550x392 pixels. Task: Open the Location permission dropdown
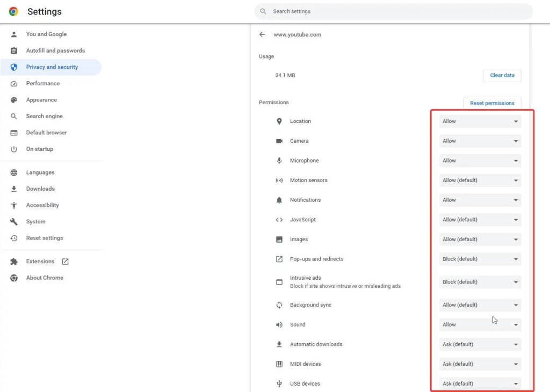(x=480, y=121)
